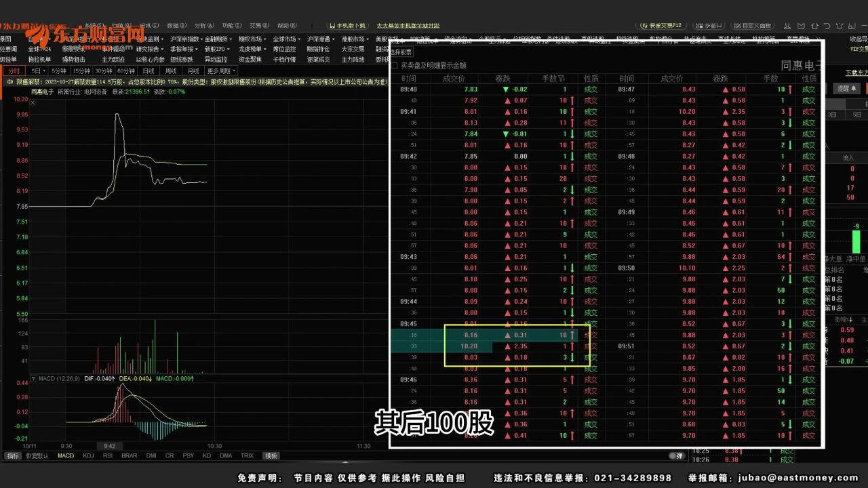Click the 指标 button at chart bottom
The width and height of the screenshot is (868, 488).
click(x=12, y=455)
